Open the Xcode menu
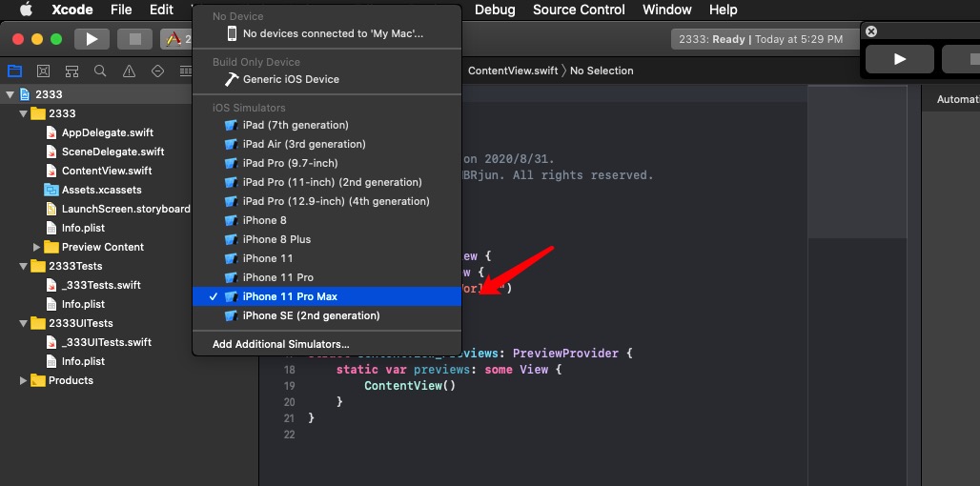The width and height of the screenshot is (980, 486). [x=71, y=10]
